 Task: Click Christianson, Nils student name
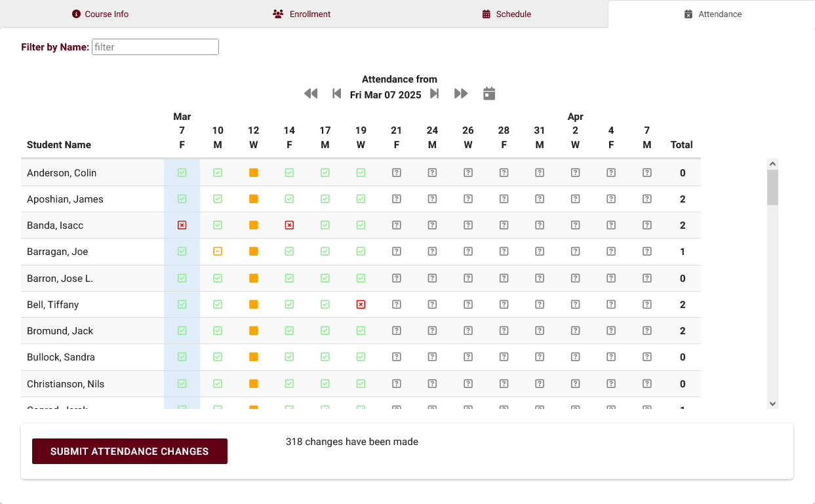tap(66, 384)
